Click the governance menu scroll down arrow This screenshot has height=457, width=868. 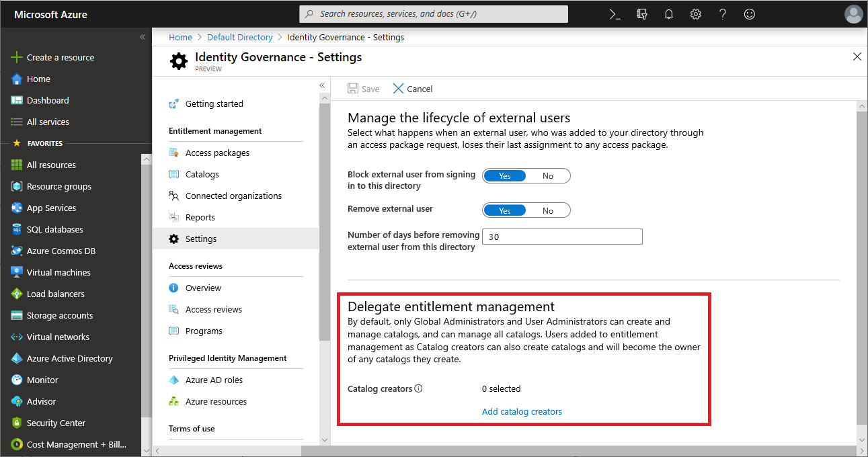[x=325, y=440]
